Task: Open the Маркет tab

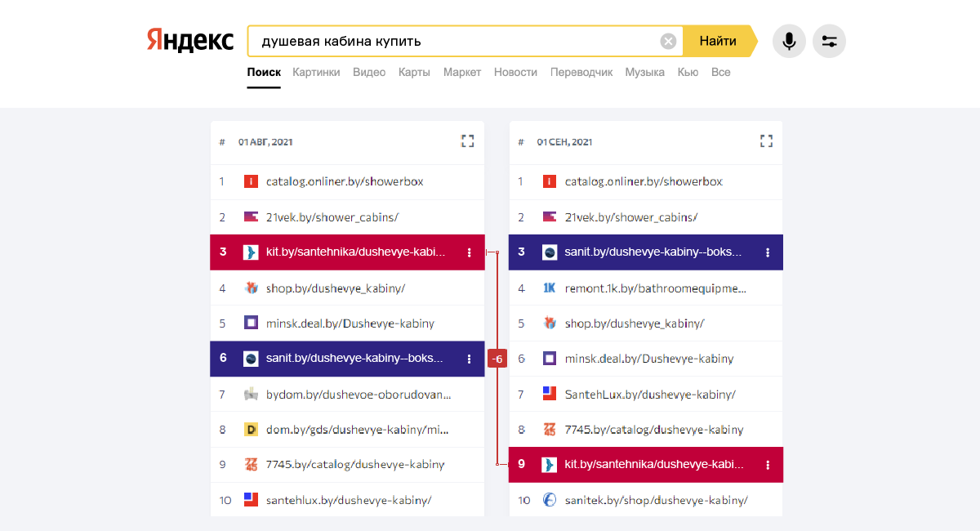Action: (462, 72)
